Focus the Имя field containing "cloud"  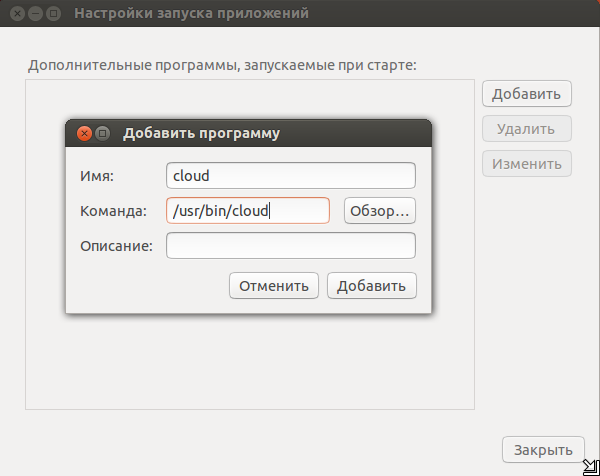[291, 176]
